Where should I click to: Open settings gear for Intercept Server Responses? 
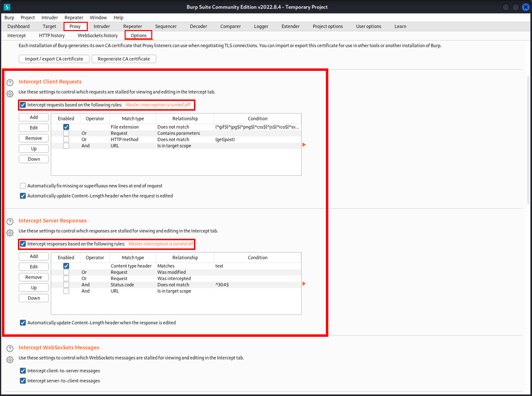(x=10, y=233)
